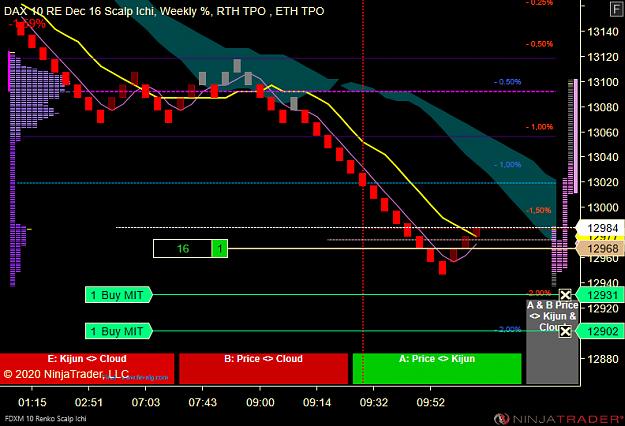Click the NinjaTrader logo

[558, 419]
